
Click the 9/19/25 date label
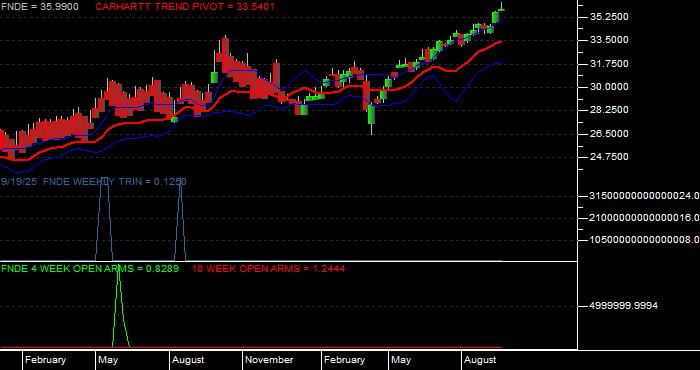point(20,182)
